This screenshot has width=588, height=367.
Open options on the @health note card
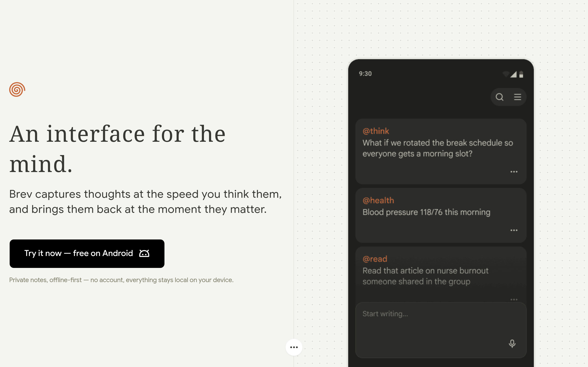pyautogui.click(x=514, y=230)
